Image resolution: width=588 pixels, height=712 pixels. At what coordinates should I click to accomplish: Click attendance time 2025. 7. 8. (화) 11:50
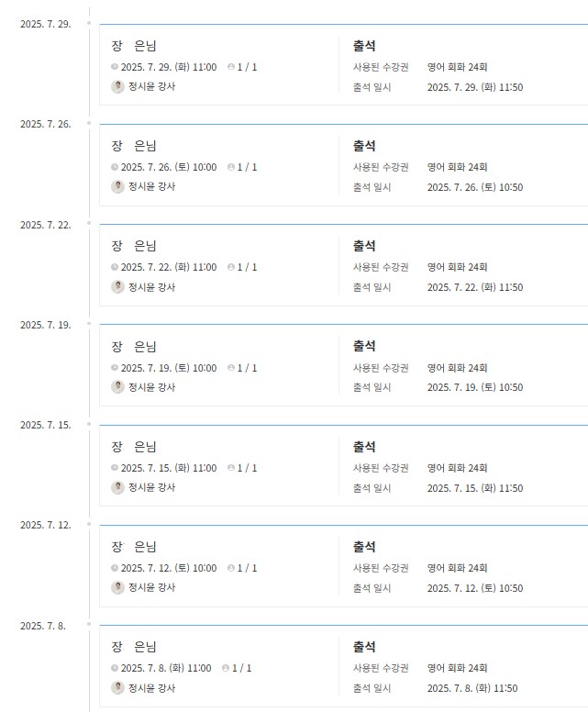[x=474, y=688]
